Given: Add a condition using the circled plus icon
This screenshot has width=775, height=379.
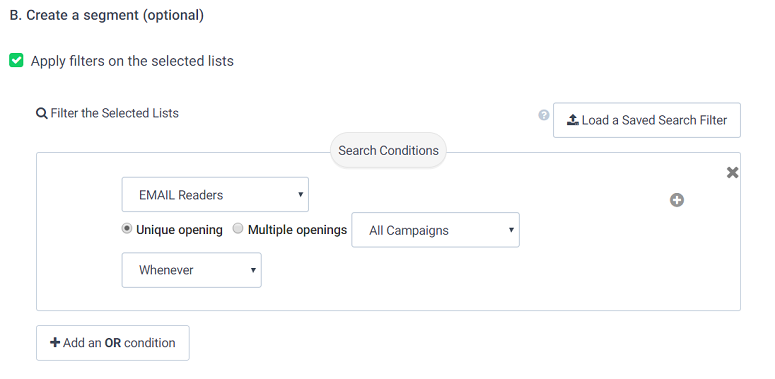Looking at the screenshot, I should 677,200.
